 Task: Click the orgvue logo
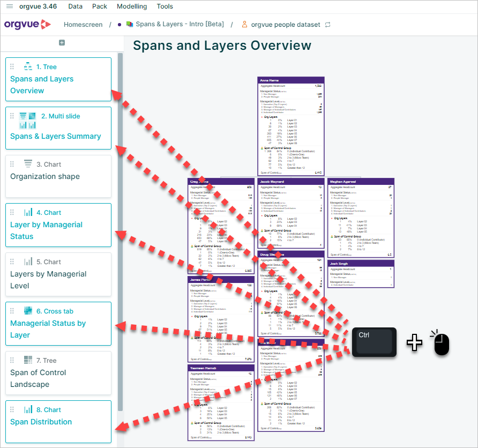point(27,24)
